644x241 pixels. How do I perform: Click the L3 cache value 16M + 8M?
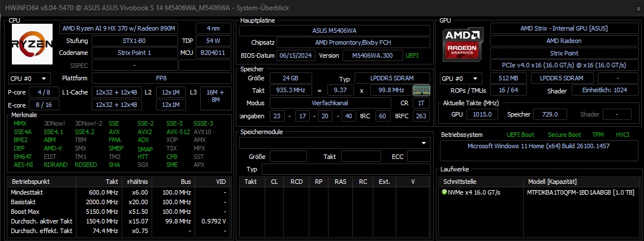coord(215,98)
